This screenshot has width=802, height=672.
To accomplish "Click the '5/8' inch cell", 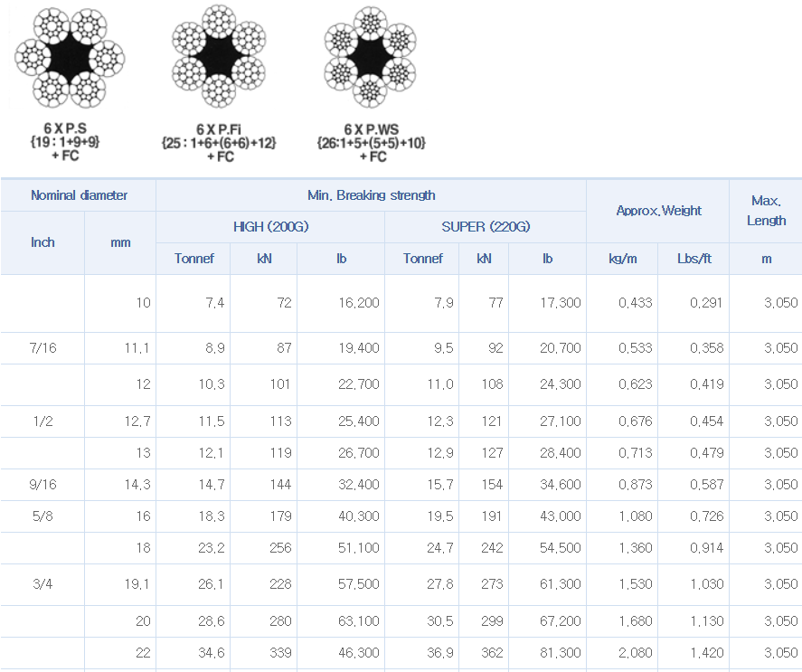I will click(x=43, y=516).
